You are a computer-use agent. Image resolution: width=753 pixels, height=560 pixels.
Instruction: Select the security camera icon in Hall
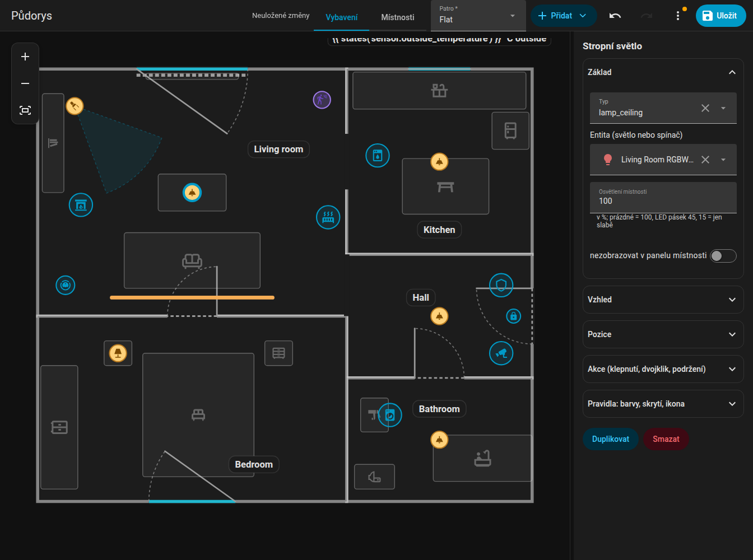501,353
